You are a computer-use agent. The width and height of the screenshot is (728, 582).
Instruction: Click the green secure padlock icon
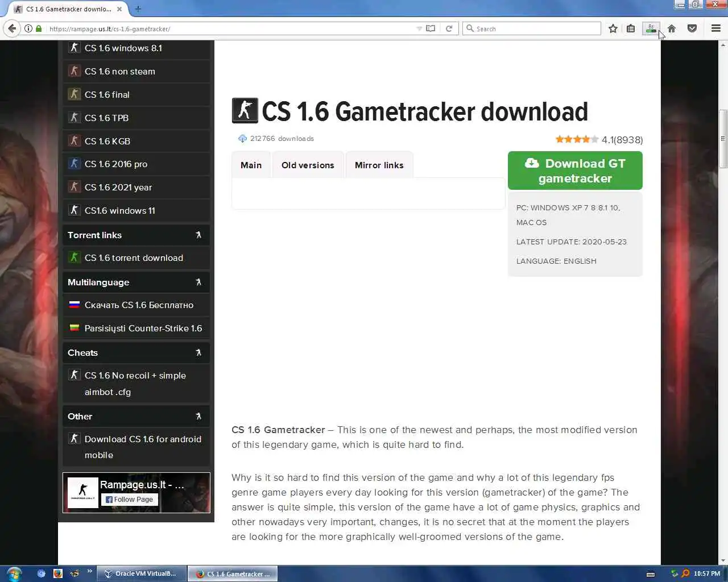(x=39, y=28)
